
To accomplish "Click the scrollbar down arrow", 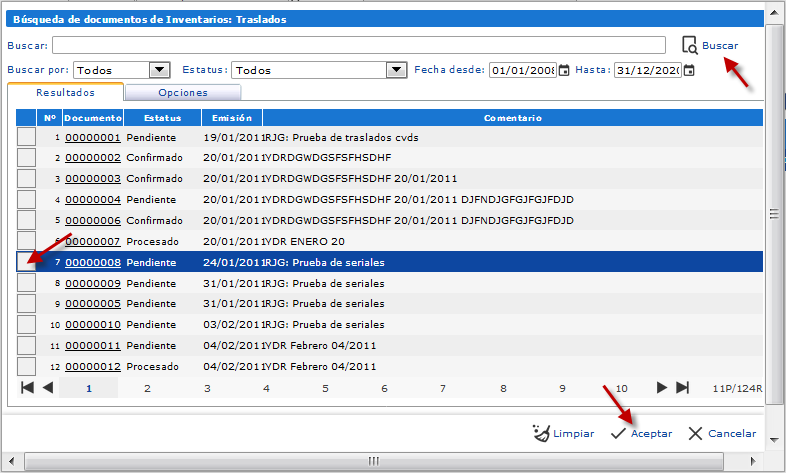I will pos(774,440).
